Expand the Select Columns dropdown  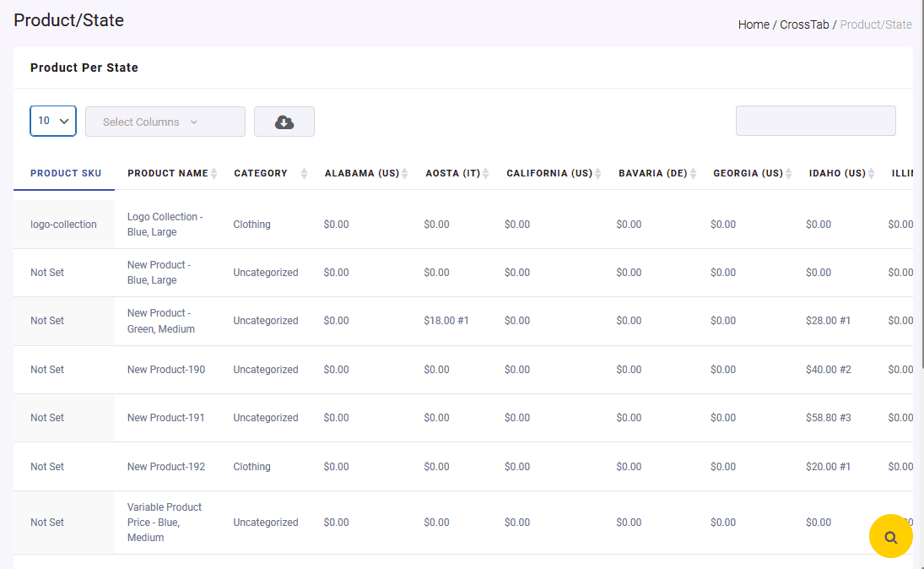(x=165, y=122)
